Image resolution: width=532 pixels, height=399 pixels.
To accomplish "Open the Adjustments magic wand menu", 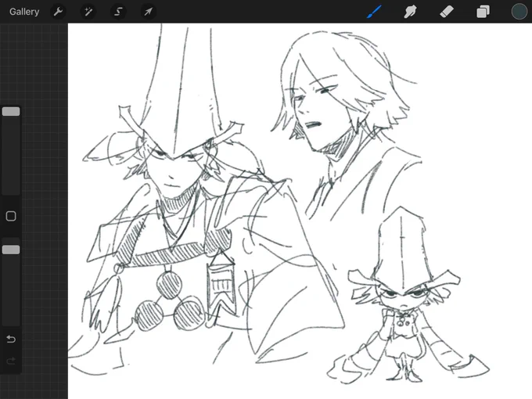I will tap(88, 12).
